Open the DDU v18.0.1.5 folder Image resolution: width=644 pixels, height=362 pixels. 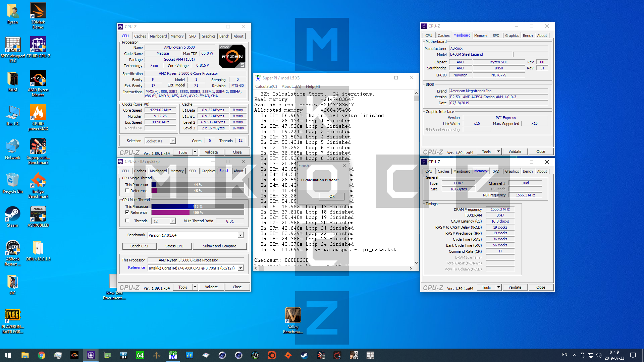pyautogui.click(x=38, y=251)
